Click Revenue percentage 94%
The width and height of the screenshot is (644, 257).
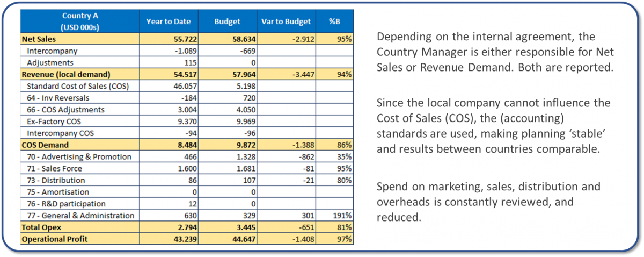[x=345, y=75]
